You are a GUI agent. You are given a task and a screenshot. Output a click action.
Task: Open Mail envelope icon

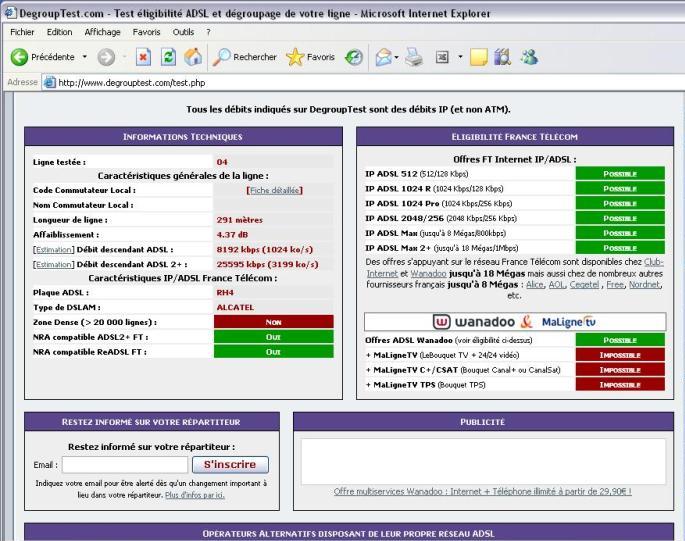coord(384,57)
